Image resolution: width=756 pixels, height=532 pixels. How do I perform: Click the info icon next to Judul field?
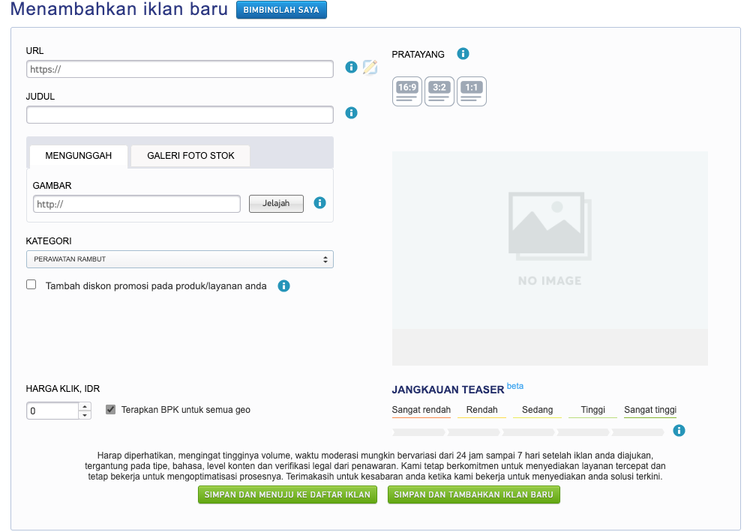[351, 113]
